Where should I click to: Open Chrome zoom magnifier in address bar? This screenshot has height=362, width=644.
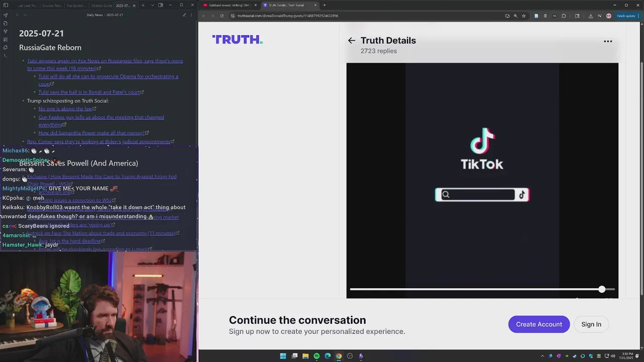tap(515, 16)
